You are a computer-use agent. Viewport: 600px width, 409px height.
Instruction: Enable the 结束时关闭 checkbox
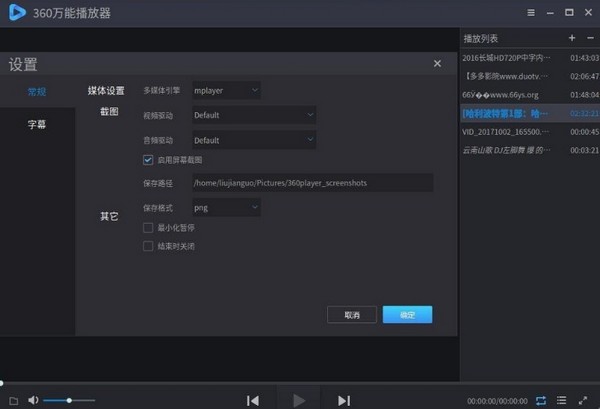point(148,246)
